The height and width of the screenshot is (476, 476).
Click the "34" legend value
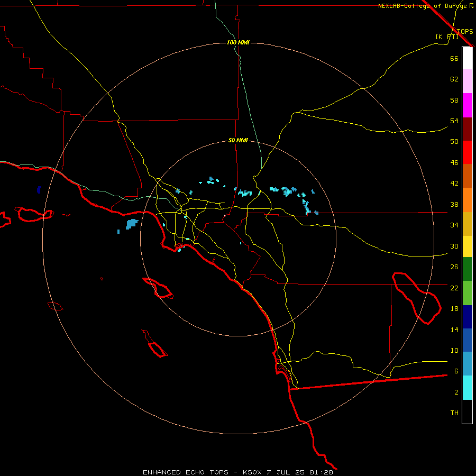454,225
